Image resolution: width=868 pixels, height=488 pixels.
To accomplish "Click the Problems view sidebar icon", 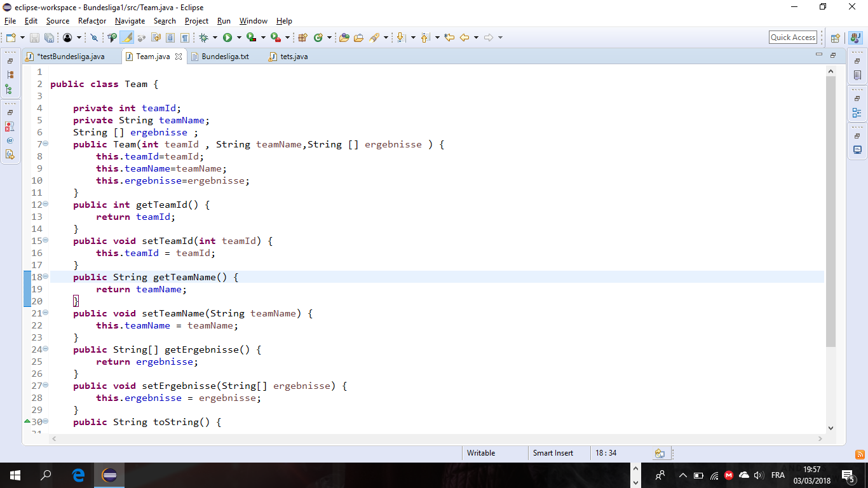I will point(10,126).
